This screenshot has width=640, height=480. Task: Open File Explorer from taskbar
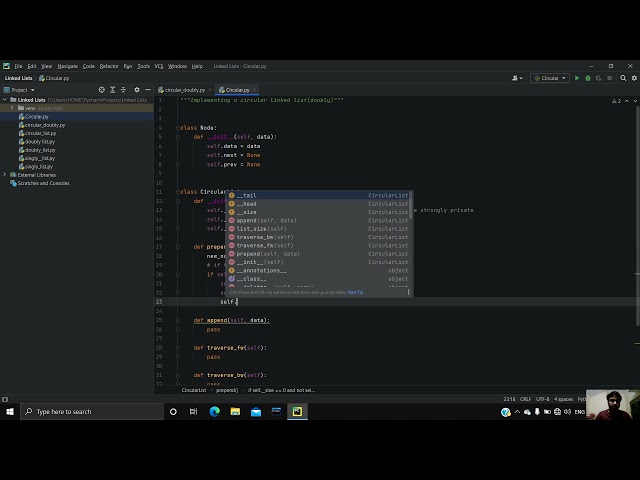(235, 412)
